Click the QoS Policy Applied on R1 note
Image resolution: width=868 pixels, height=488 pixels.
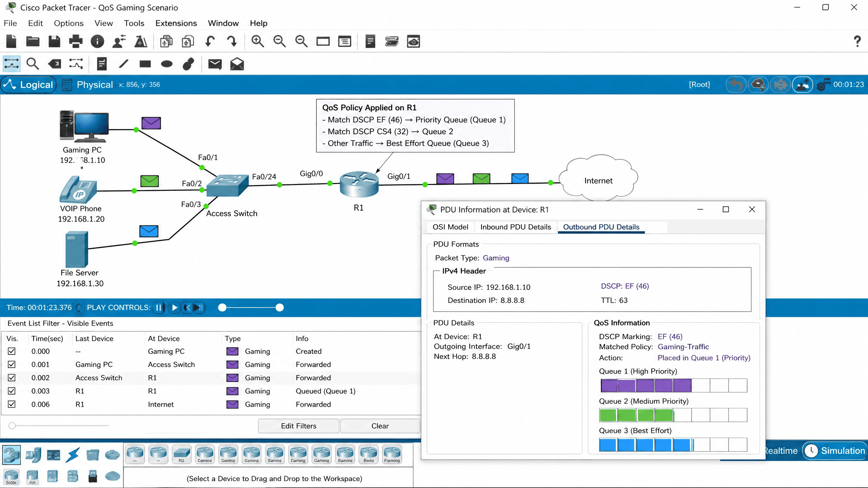415,125
